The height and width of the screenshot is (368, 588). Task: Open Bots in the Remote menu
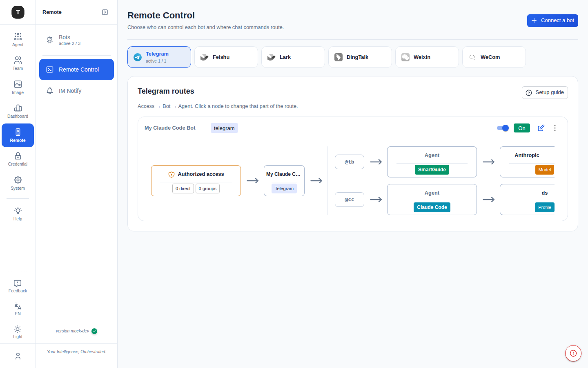[x=76, y=40]
